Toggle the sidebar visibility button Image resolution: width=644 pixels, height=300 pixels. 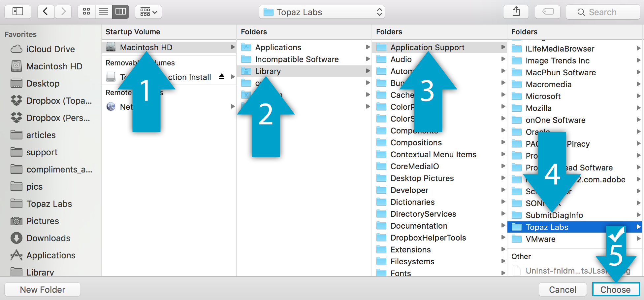[18, 12]
